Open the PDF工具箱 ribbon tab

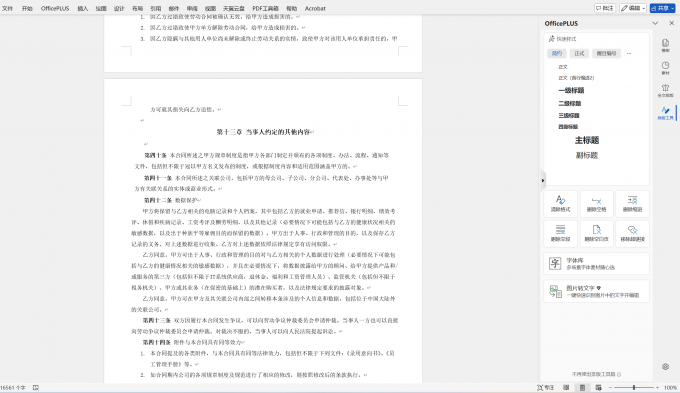[265, 8]
